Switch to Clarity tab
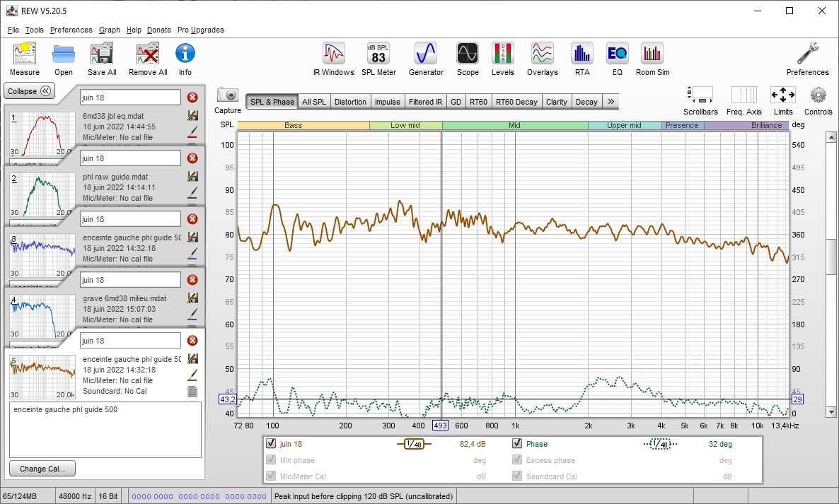 557,102
